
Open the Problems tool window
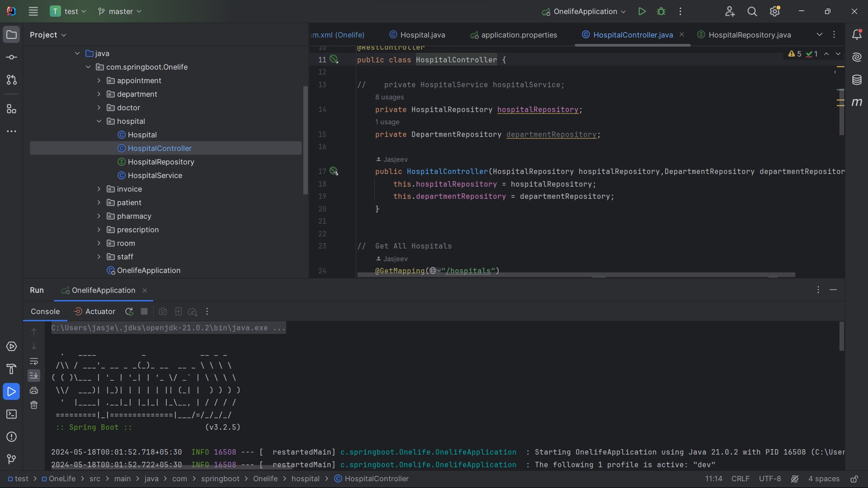click(x=12, y=437)
